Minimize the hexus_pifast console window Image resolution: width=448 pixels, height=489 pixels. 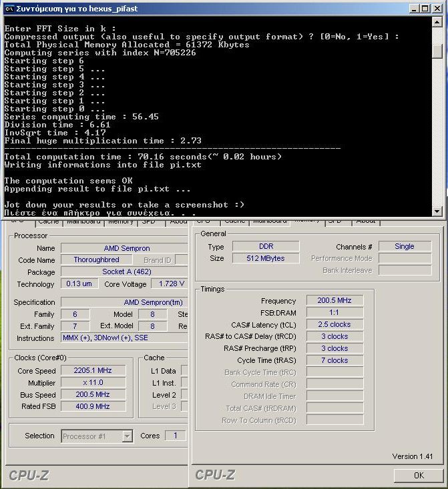point(414,9)
